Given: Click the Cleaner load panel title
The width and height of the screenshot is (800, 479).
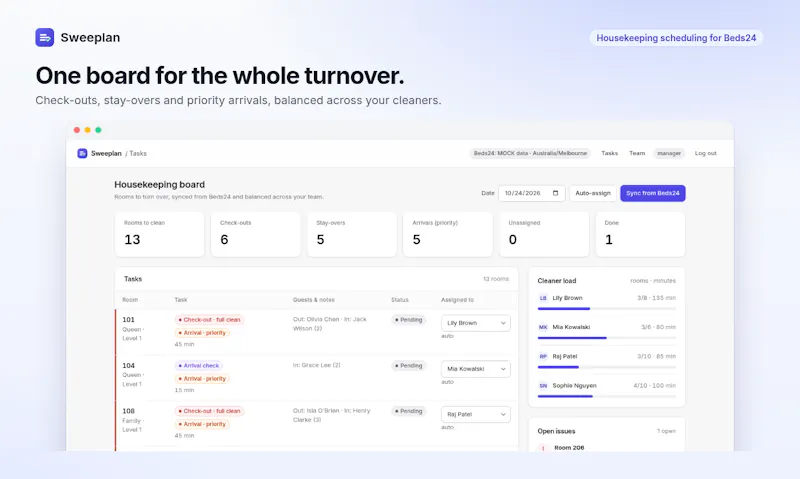Looking at the screenshot, I should click(x=557, y=281).
